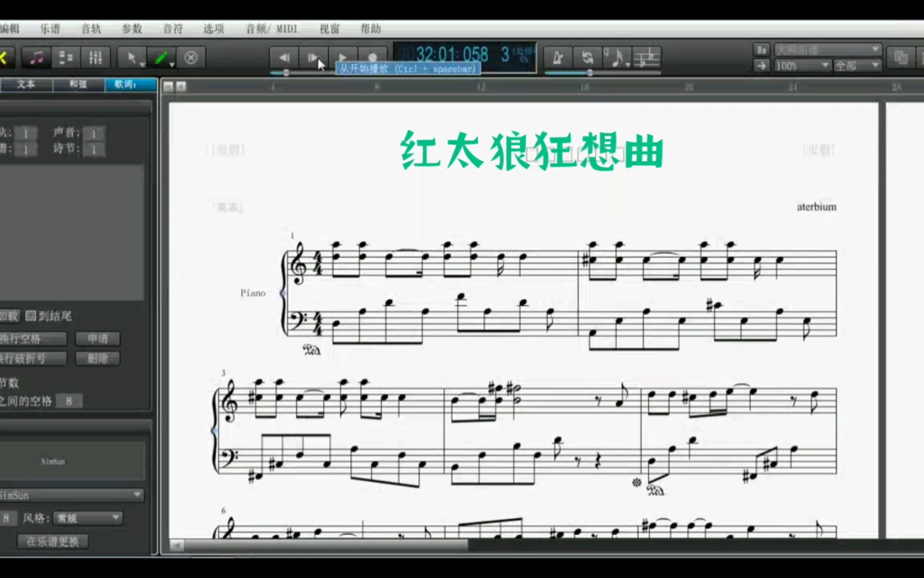Screen dimensions: 924x578
Task: Click the treble clef of the first system
Action: tap(298, 263)
